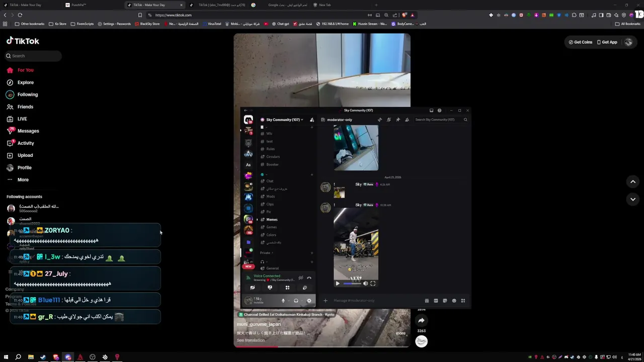Open activities grid icon in voice panel
The image size is (644, 362).
coord(287,288)
